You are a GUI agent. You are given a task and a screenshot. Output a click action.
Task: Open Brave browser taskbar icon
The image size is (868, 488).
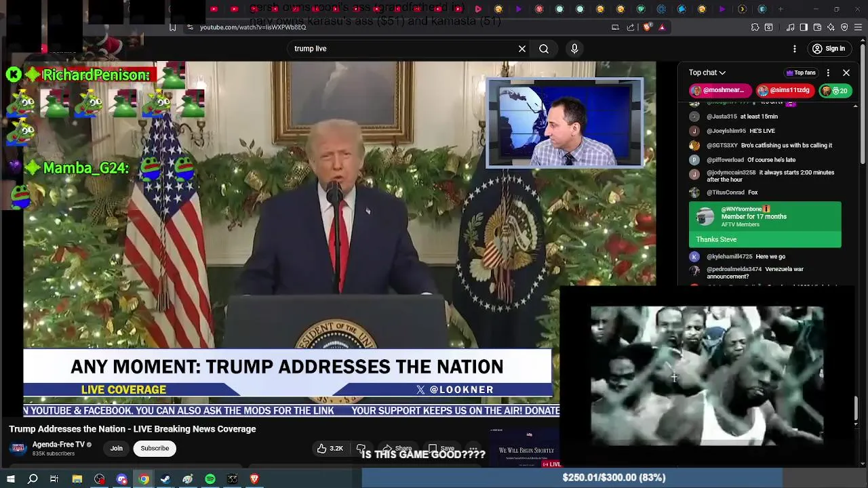pyautogui.click(x=254, y=479)
